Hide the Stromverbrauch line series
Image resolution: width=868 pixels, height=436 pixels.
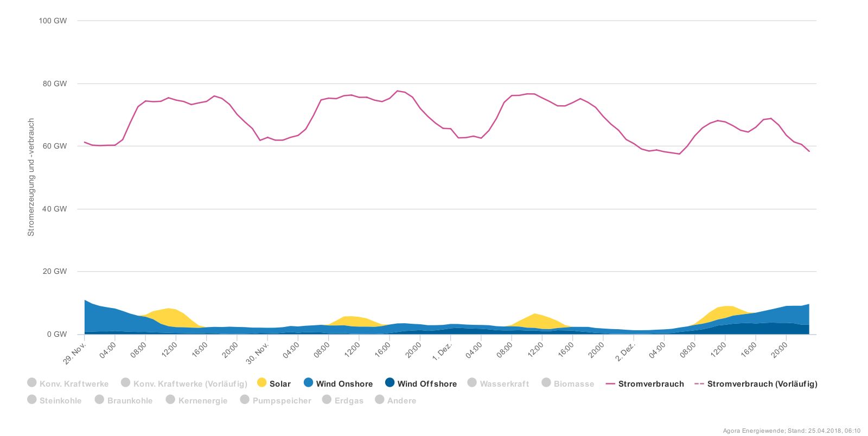(x=651, y=384)
